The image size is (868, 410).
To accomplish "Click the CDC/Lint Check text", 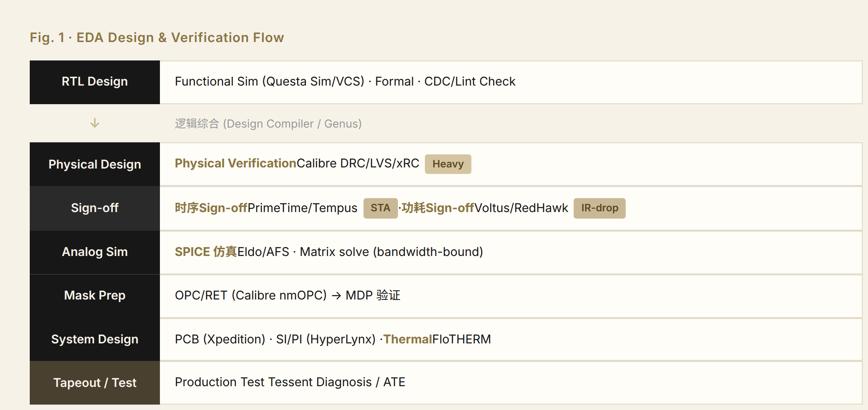I will pyautogui.click(x=470, y=81).
